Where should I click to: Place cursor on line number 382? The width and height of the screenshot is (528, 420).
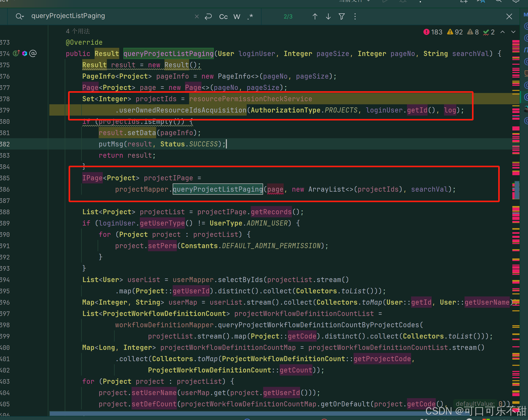tap(5, 144)
